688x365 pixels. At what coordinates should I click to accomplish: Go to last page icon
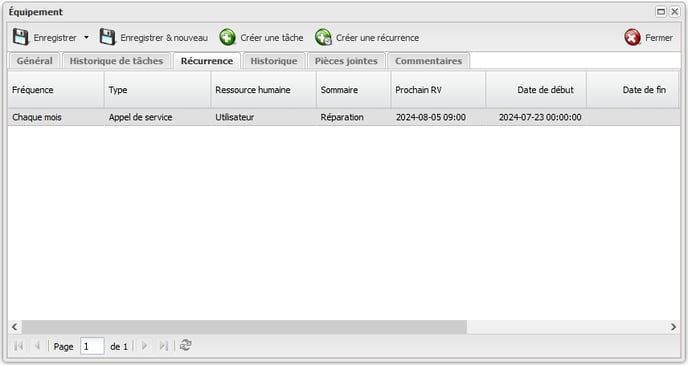click(x=163, y=346)
